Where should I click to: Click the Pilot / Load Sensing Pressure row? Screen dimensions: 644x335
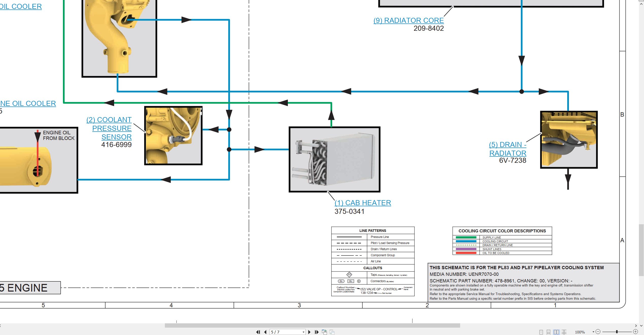tap(373, 243)
